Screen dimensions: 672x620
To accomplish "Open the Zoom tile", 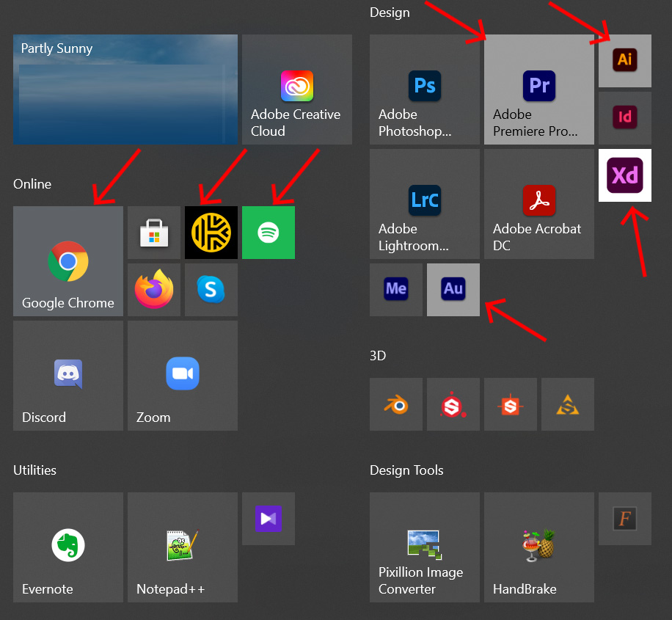I will point(183,376).
